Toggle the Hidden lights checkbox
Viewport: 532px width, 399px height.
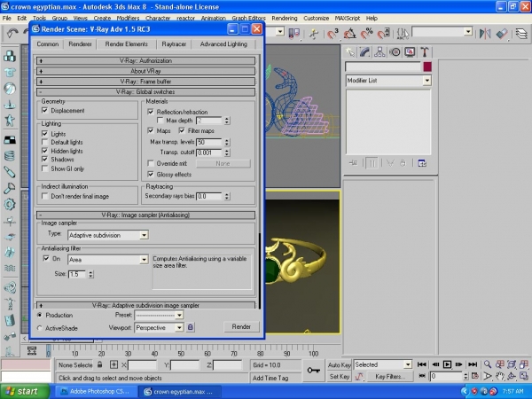pos(44,151)
